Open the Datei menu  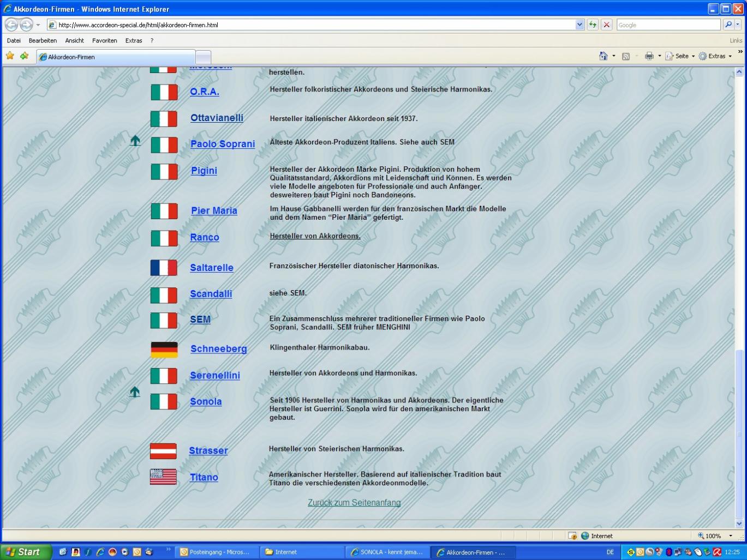(14, 40)
